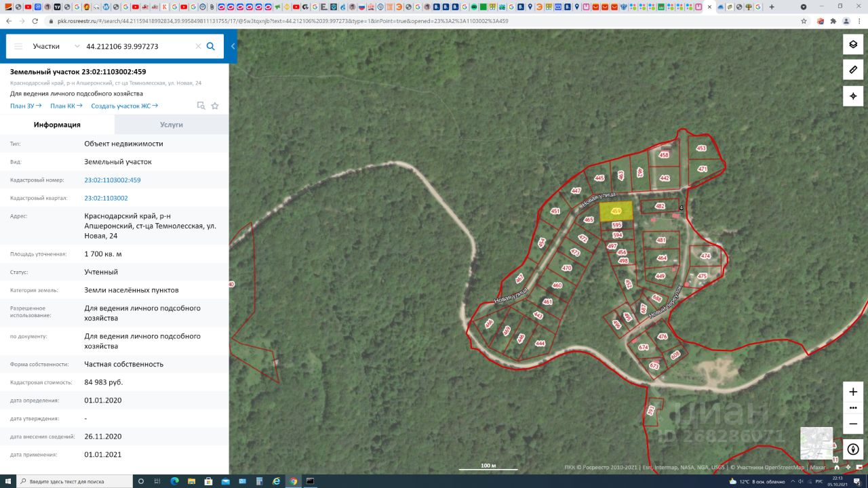Go back in the browser

[x=8, y=21]
